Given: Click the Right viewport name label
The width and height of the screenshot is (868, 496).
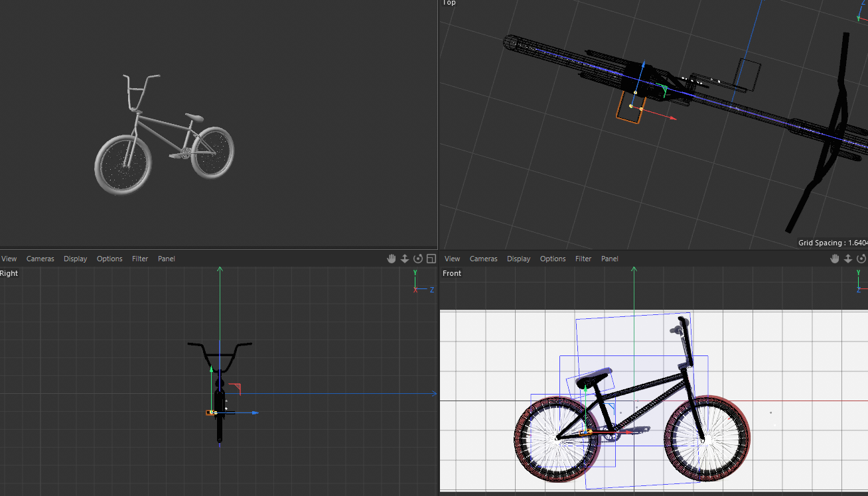Looking at the screenshot, I should [9, 273].
